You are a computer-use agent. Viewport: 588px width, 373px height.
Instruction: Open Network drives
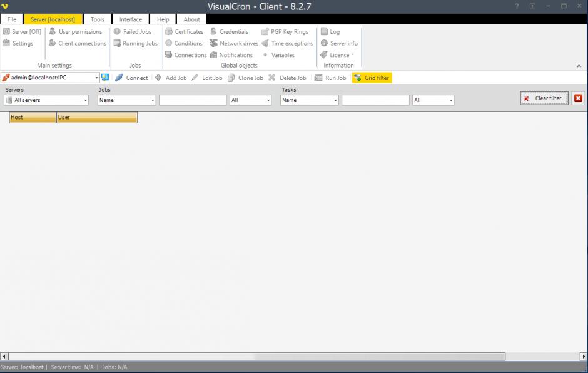click(234, 43)
